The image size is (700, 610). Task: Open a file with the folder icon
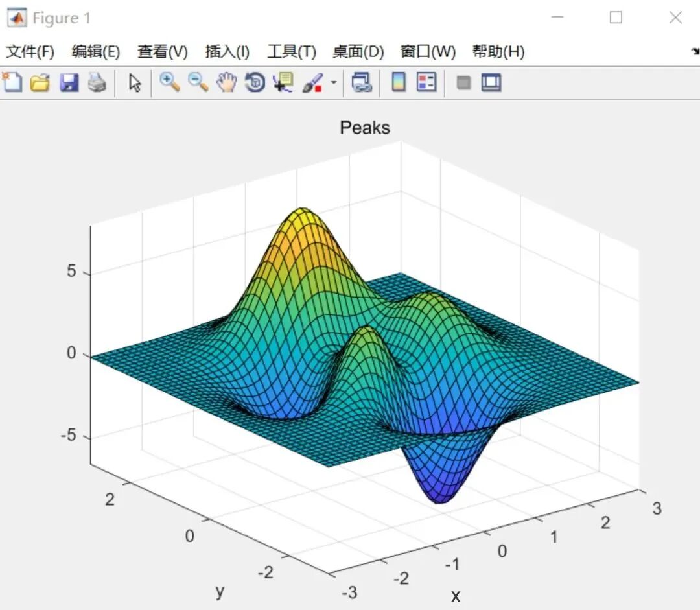[40, 82]
